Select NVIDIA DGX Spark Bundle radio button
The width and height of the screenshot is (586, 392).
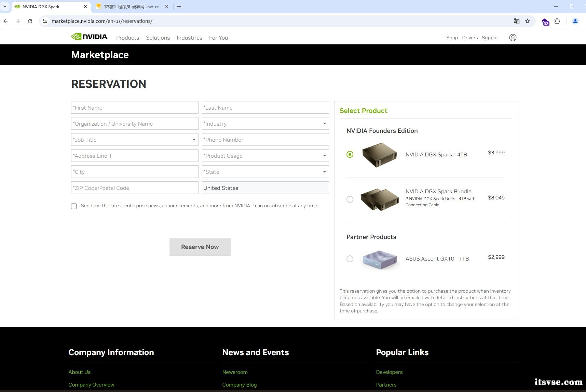350,199
